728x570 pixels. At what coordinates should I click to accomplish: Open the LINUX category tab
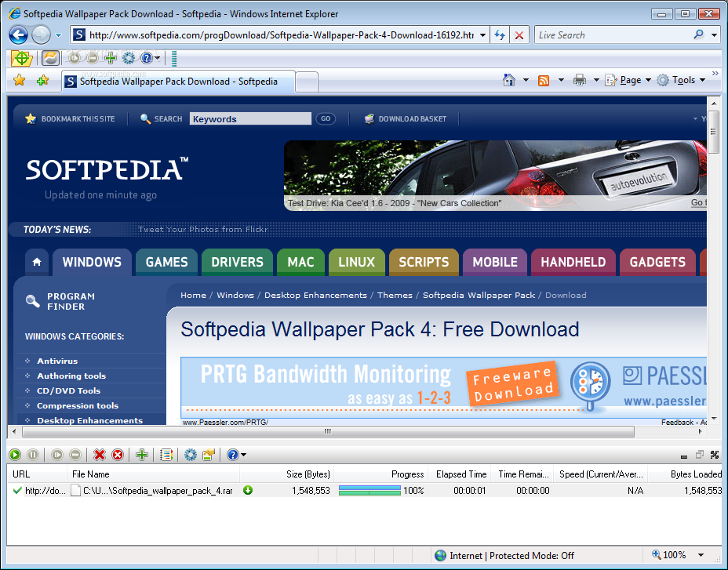pyautogui.click(x=357, y=262)
